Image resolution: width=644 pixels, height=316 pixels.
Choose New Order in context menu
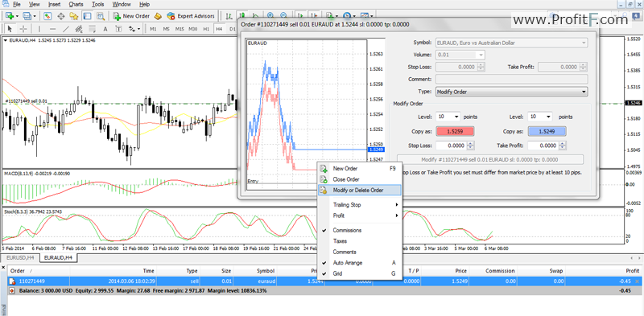pyautogui.click(x=360, y=169)
